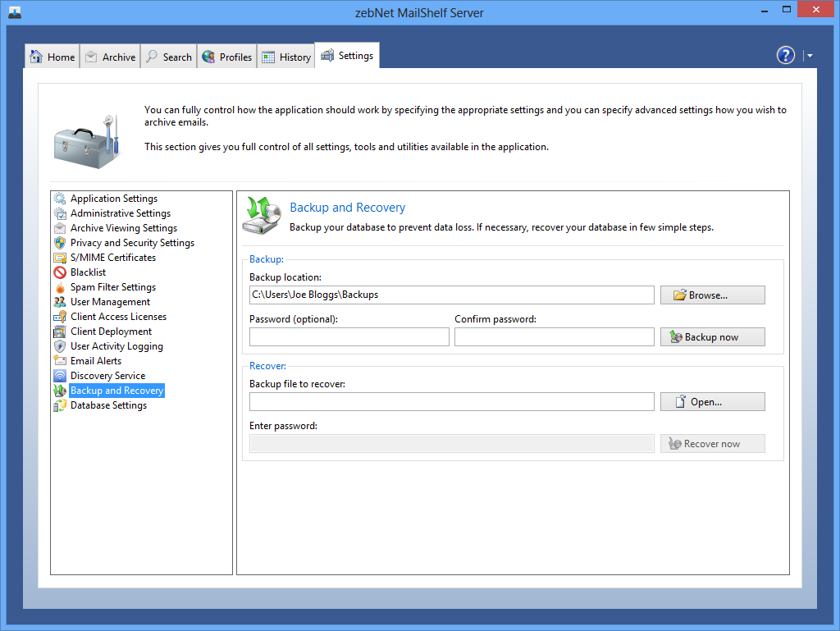This screenshot has height=631, width=840.
Task: Click Open... to choose backup file
Action: coord(712,402)
